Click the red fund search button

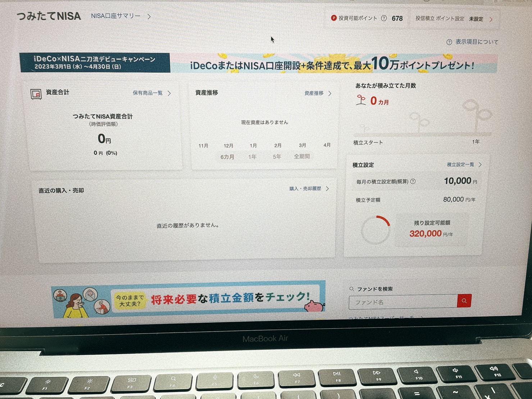click(464, 301)
